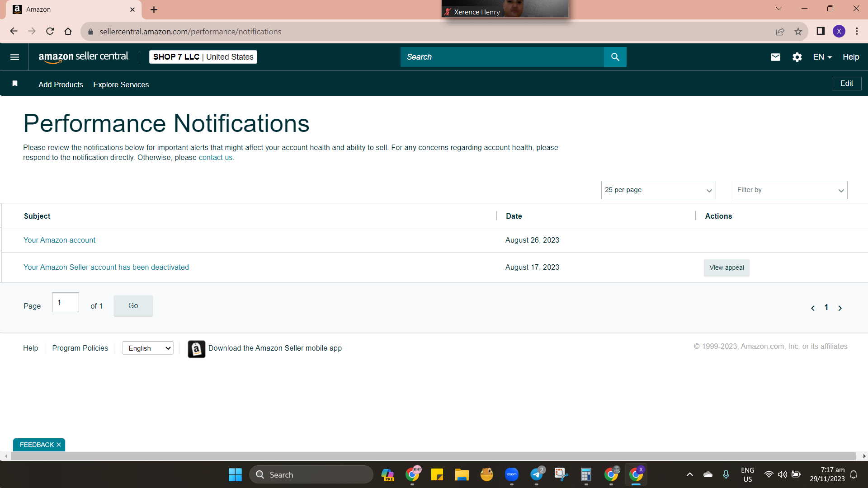The height and width of the screenshot is (488, 868).
Task: Dismiss the FEEDBACK tab with X
Action: 59,445
